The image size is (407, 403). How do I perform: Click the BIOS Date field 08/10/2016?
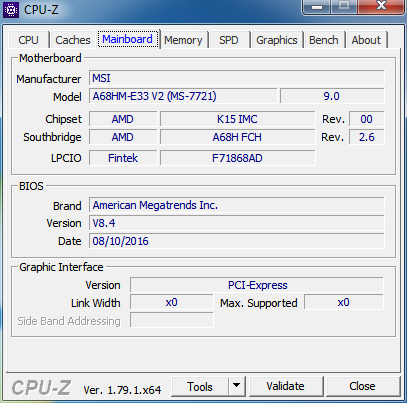coord(237,241)
